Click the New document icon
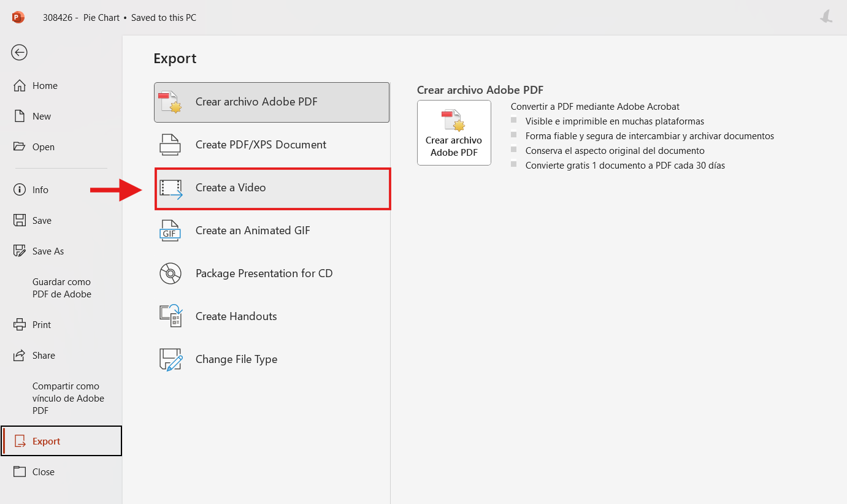The image size is (847, 504). tap(20, 116)
